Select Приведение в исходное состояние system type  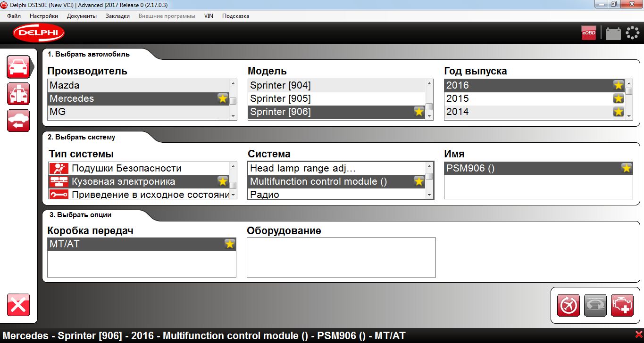(139, 195)
